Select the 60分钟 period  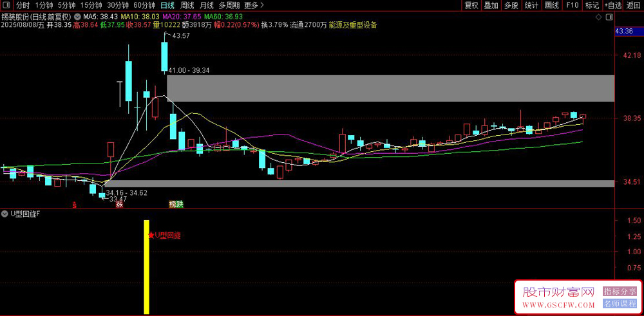tap(144, 5)
